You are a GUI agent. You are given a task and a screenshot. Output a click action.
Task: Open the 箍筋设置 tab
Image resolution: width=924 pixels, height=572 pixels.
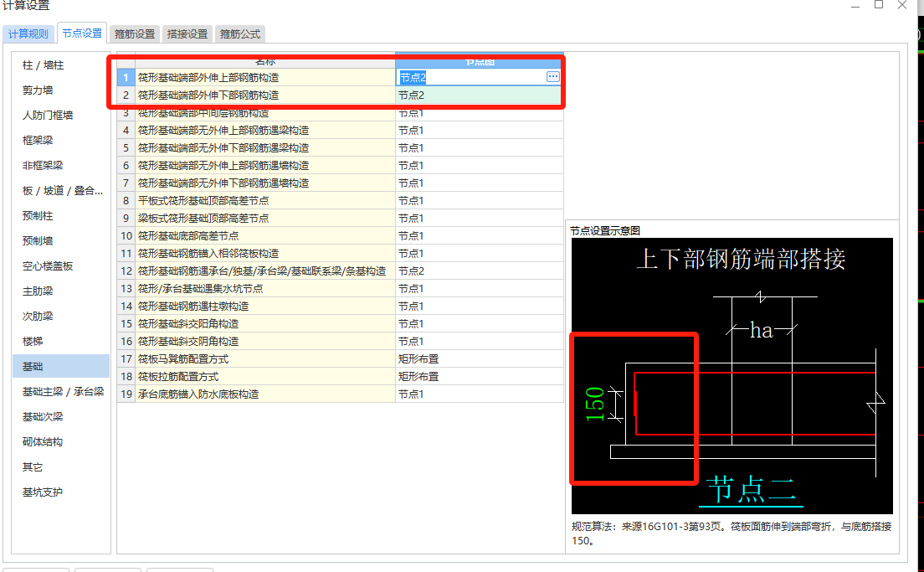(135, 33)
